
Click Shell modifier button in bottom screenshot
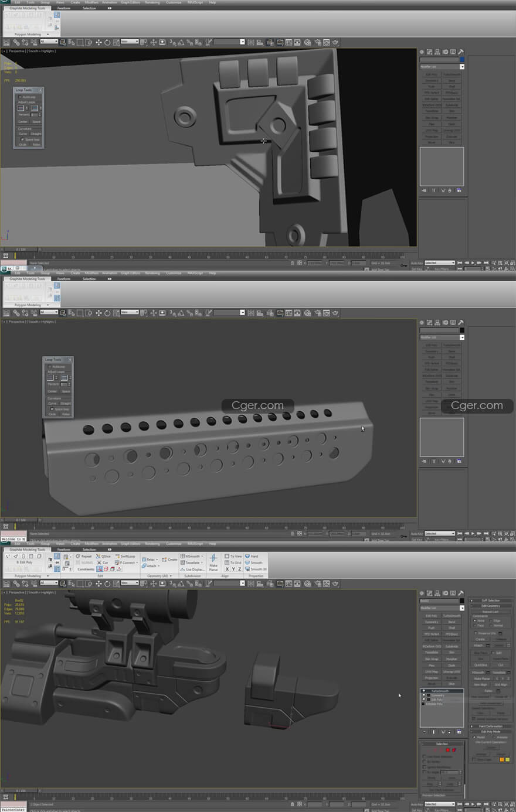(451, 628)
